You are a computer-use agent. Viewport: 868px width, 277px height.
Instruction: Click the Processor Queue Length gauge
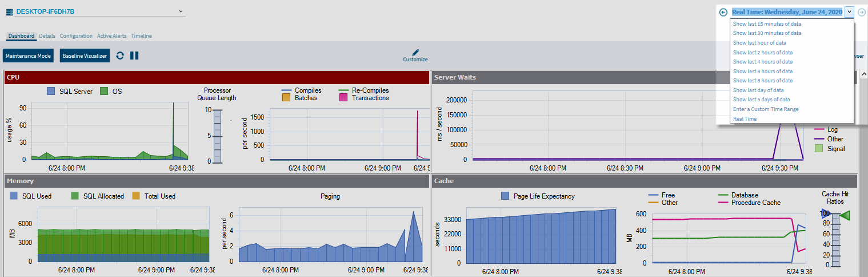(x=217, y=137)
